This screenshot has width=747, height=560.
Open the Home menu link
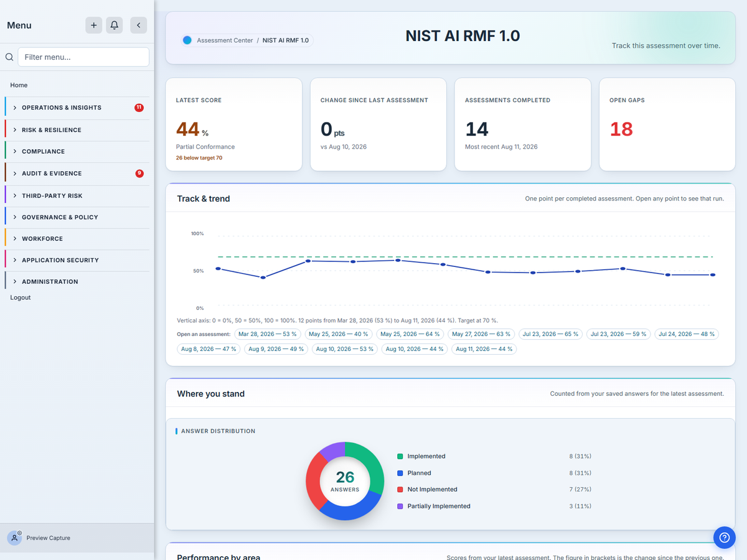point(19,85)
